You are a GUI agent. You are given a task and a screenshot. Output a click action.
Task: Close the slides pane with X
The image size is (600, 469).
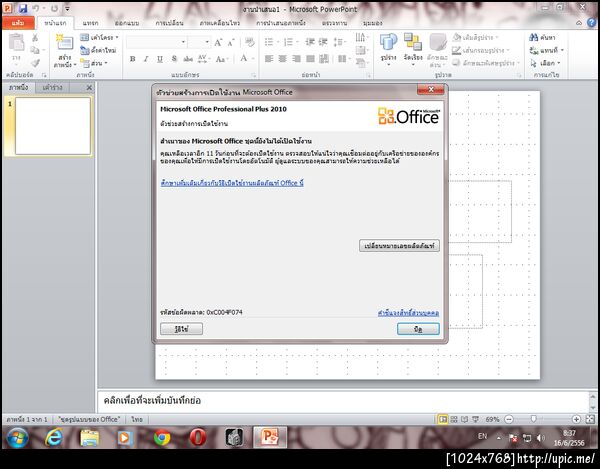pyautogui.click(x=89, y=88)
